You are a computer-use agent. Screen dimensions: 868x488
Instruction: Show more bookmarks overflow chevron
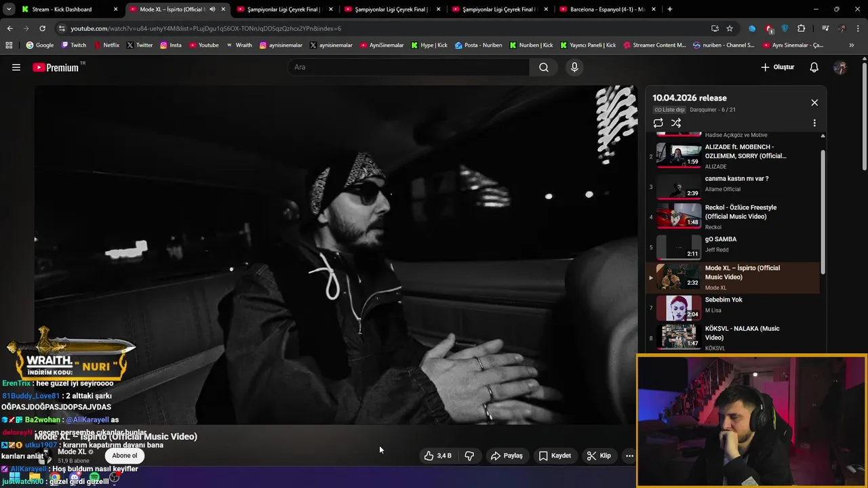[852, 45]
